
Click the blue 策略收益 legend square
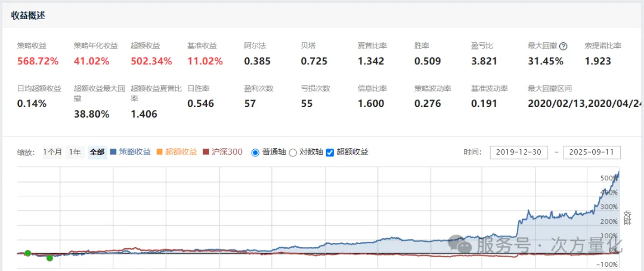pyautogui.click(x=114, y=152)
